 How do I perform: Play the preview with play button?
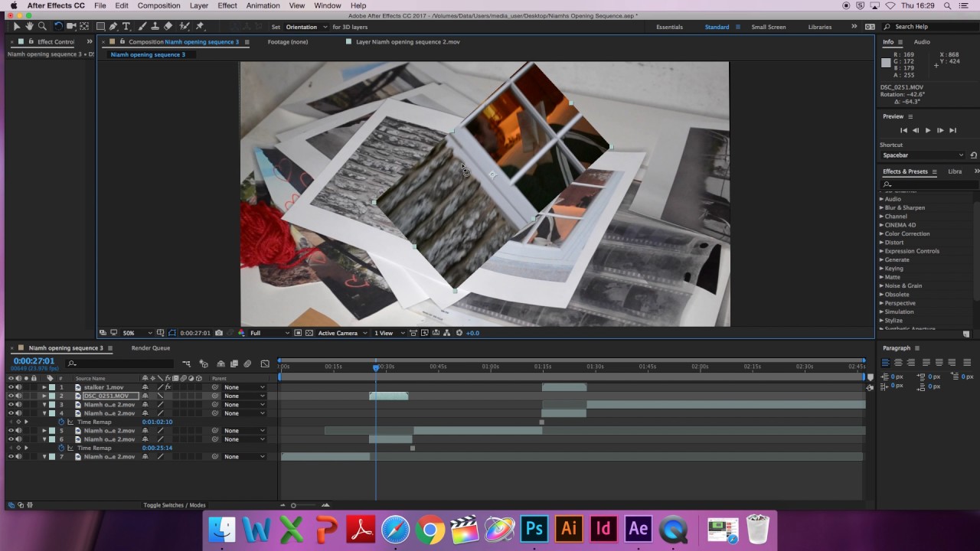pyautogui.click(x=928, y=130)
